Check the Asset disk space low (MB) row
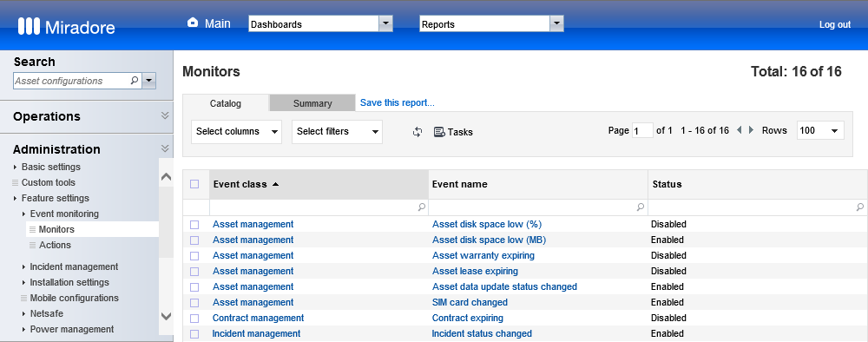Viewport: 868px width, 342px height. [x=194, y=240]
